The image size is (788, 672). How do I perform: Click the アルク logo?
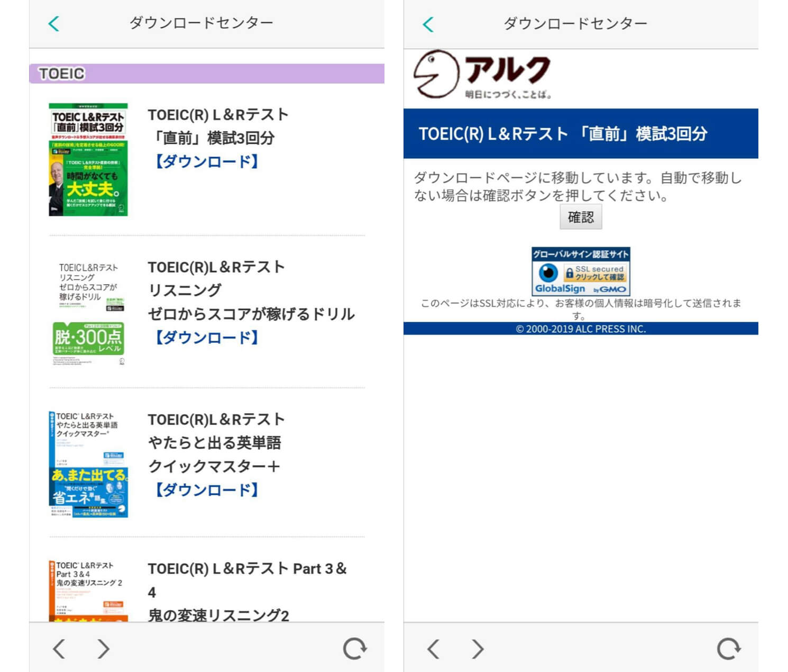[x=482, y=75]
